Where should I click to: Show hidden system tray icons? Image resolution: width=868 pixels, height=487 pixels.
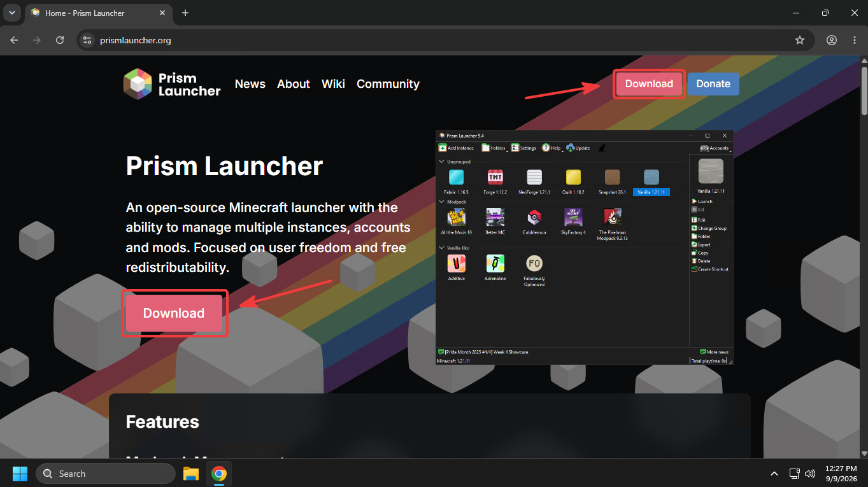774,474
